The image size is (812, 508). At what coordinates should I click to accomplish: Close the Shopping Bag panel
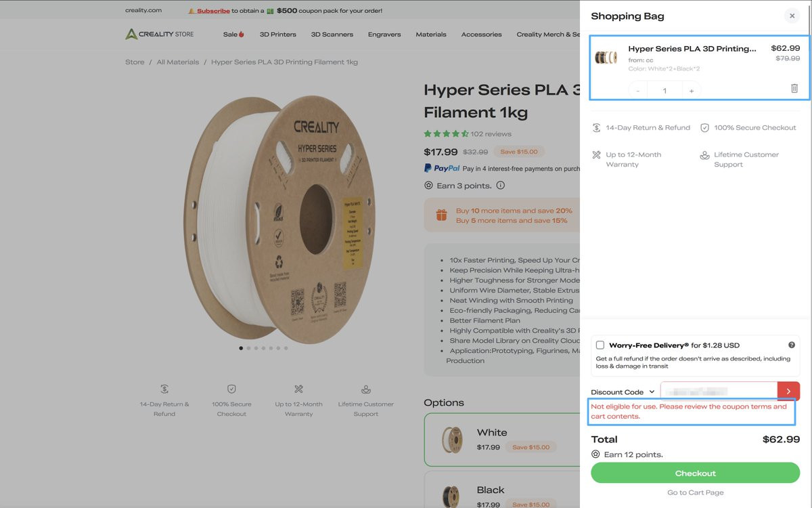tap(792, 16)
